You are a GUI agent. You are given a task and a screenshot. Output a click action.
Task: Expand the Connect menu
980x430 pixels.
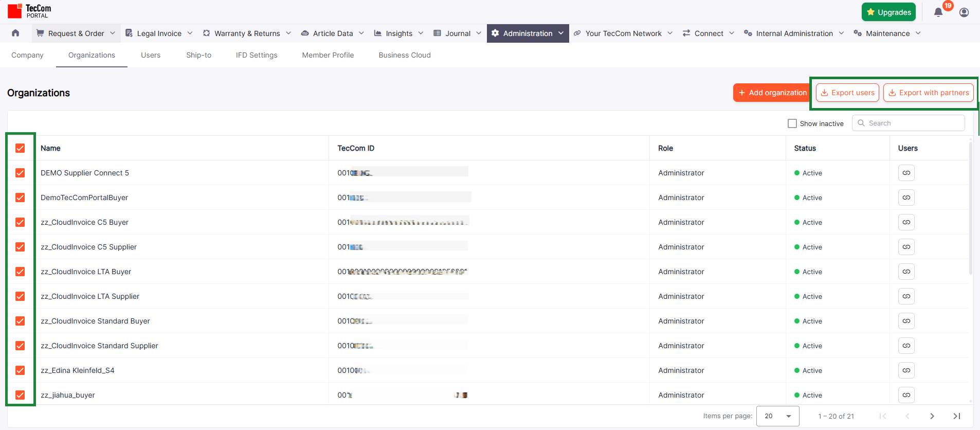tap(709, 33)
